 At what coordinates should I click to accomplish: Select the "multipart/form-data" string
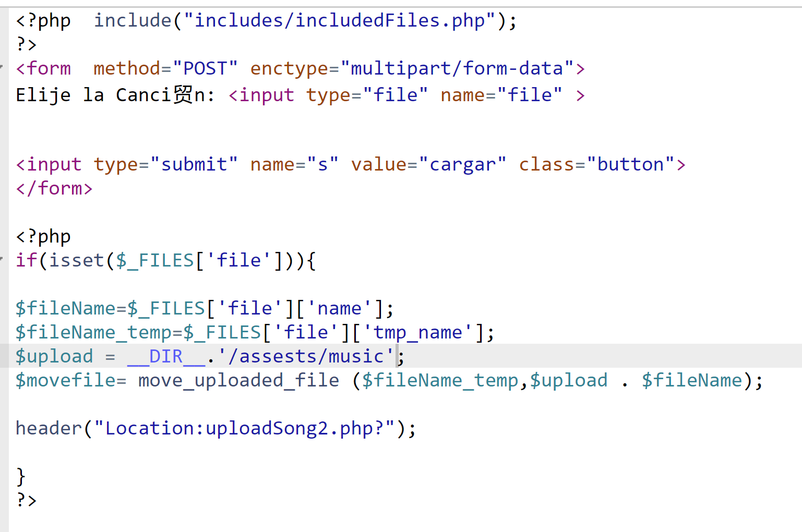(457, 68)
